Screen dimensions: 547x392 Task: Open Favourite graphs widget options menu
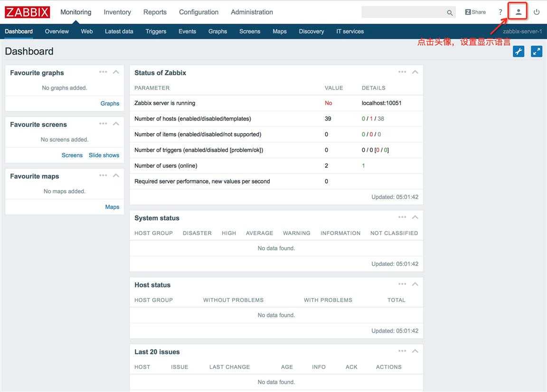click(103, 72)
